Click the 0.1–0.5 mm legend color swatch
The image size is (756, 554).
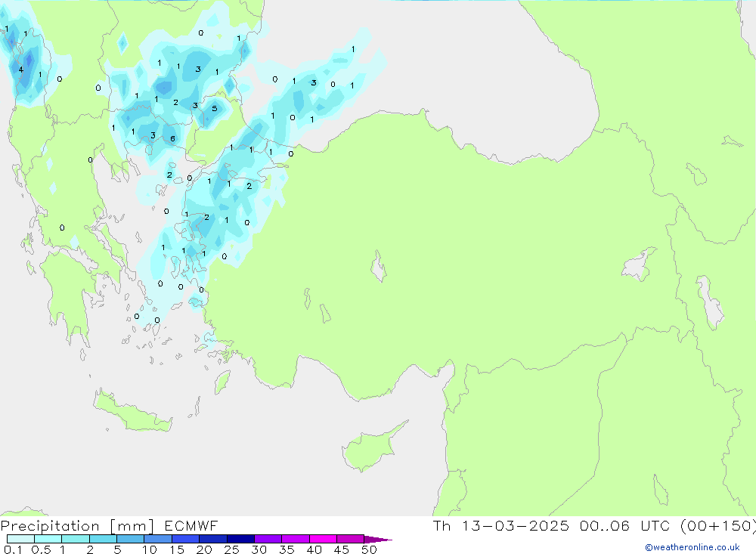pyautogui.click(x=20, y=539)
